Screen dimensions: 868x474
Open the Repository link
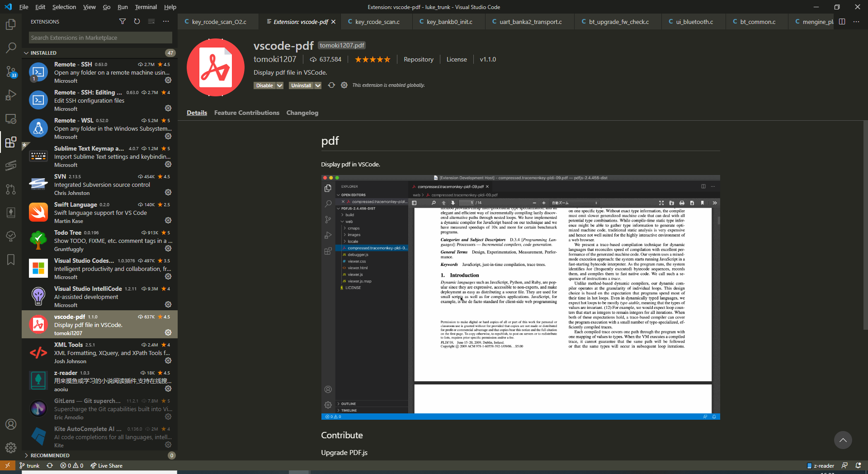419,59
